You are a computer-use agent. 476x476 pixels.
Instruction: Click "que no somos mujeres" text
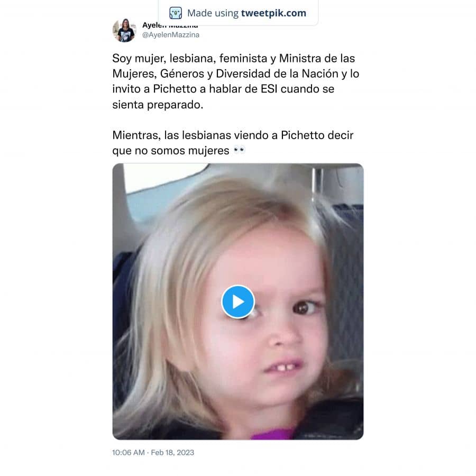(171, 151)
